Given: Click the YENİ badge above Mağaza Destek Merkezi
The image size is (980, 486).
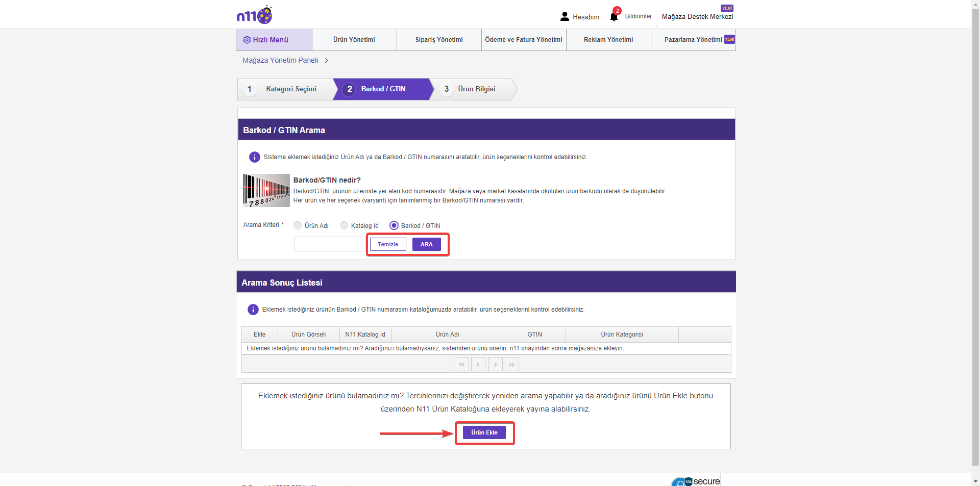Looking at the screenshot, I should 727,8.
